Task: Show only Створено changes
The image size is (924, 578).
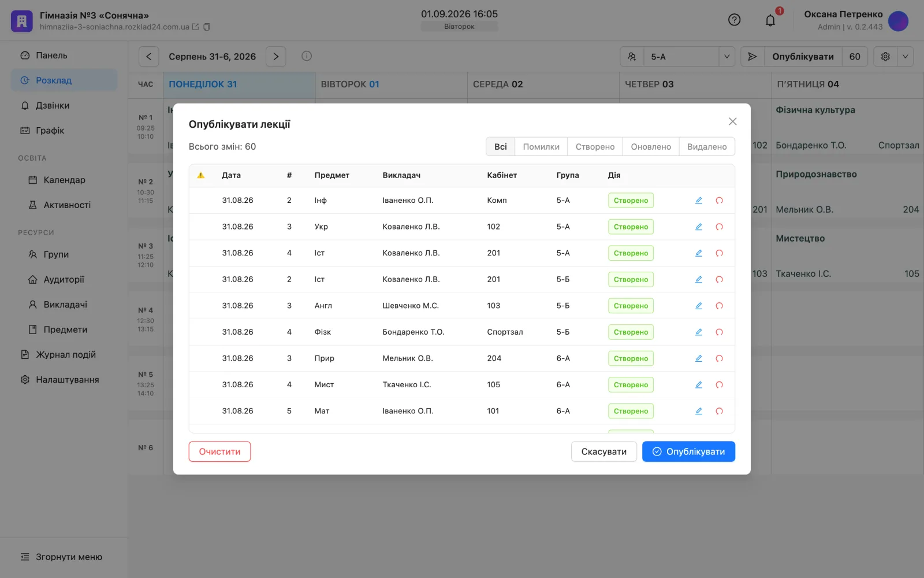Action: click(595, 147)
